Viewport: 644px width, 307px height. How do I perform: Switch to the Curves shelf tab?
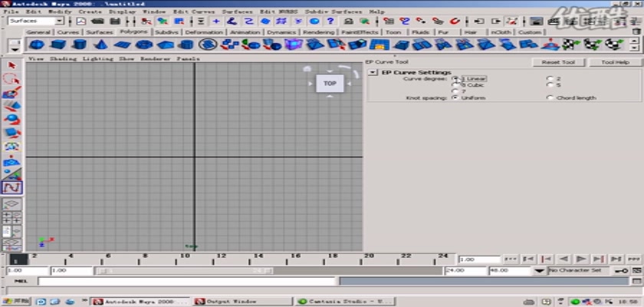click(x=68, y=33)
